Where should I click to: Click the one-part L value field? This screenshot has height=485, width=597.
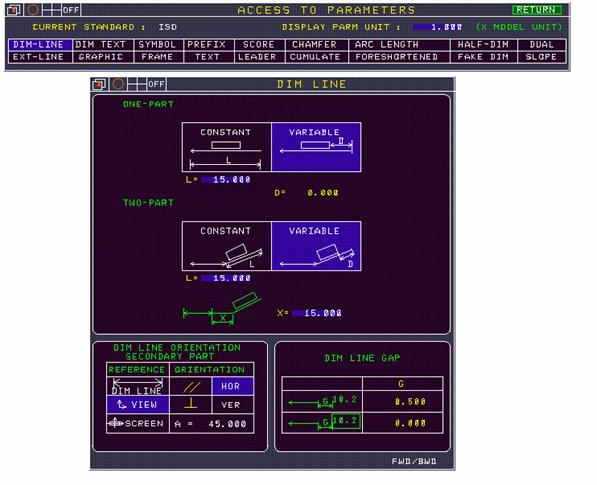click(x=226, y=180)
